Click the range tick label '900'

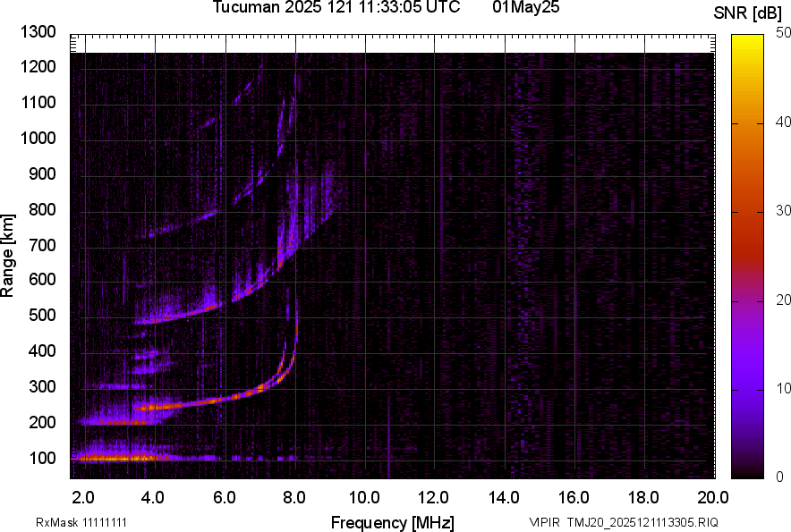[42, 174]
